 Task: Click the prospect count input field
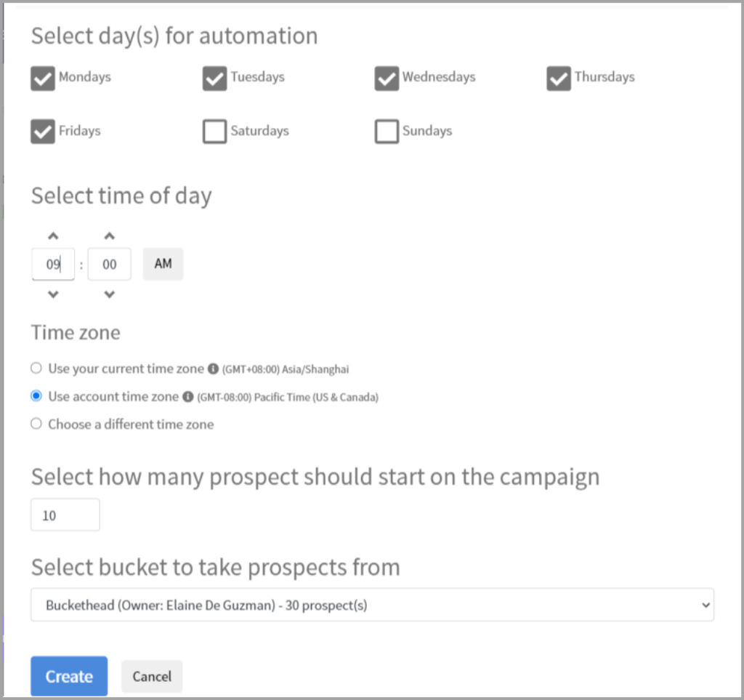click(65, 515)
